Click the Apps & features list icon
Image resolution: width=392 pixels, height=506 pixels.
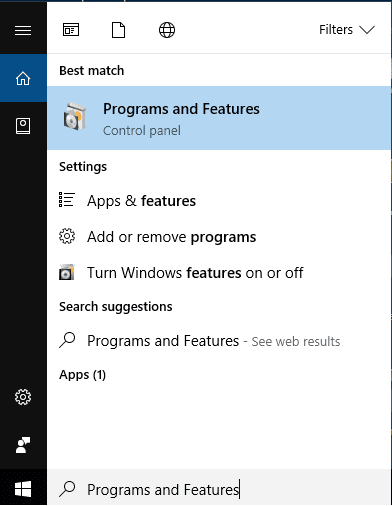[67, 200]
